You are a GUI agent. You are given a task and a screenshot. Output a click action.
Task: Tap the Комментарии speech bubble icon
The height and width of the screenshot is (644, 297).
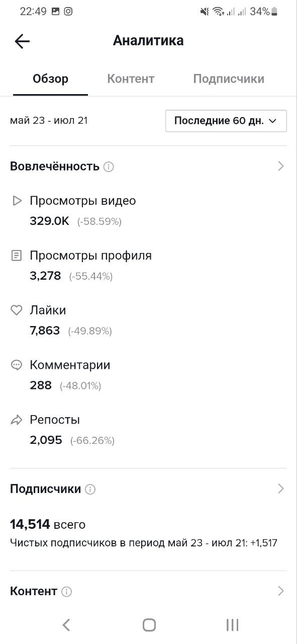click(x=17, y=365)
